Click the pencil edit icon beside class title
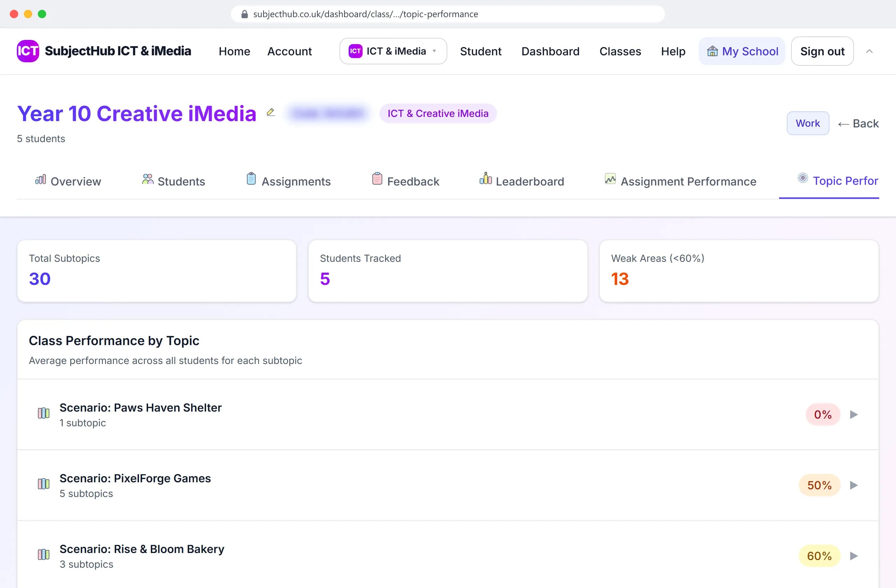 point(271,113)
